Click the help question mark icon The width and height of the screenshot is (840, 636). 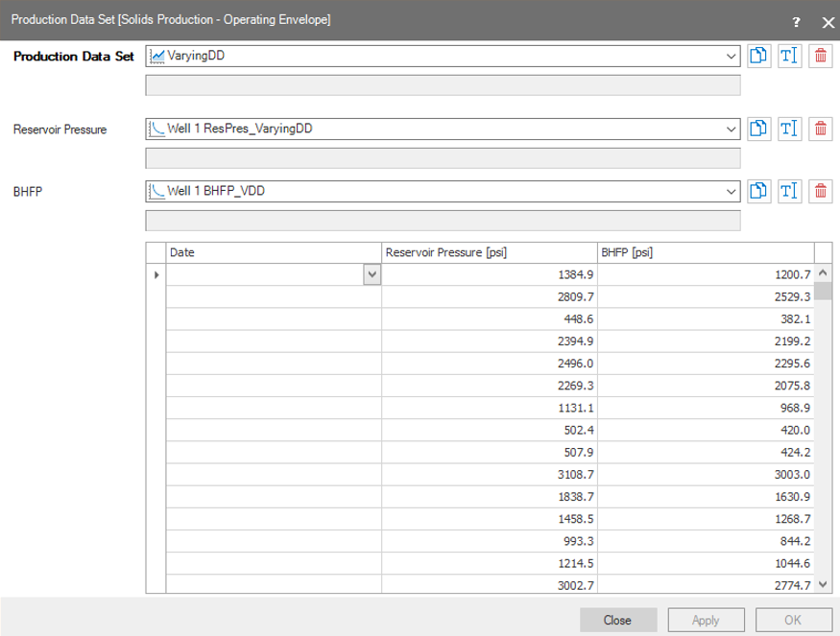click(x=796, y=22)
